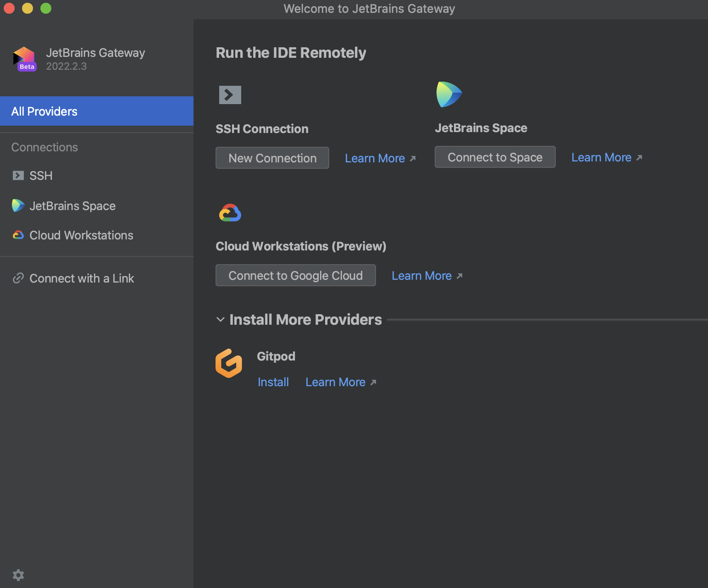Click the JetBrains Gateway Beta logo
This screenshot has width=708, height=588.
pyautogui.click(x=25, y=59)
